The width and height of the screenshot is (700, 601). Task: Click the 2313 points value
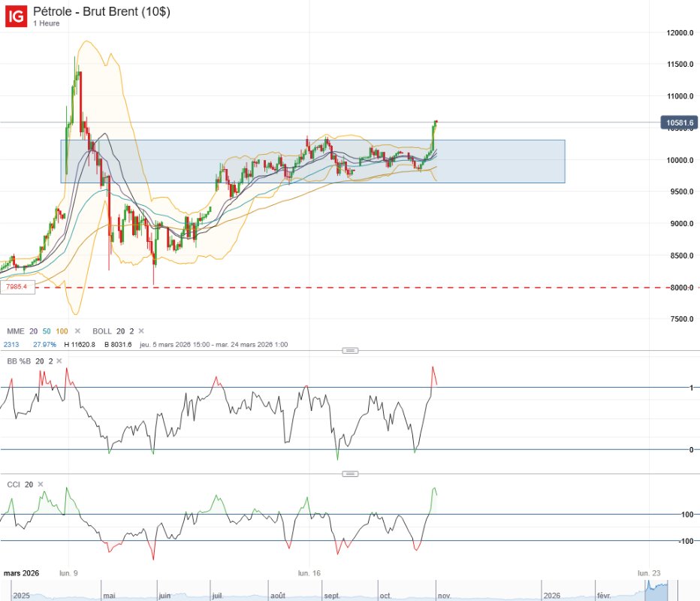pos(11,344)
